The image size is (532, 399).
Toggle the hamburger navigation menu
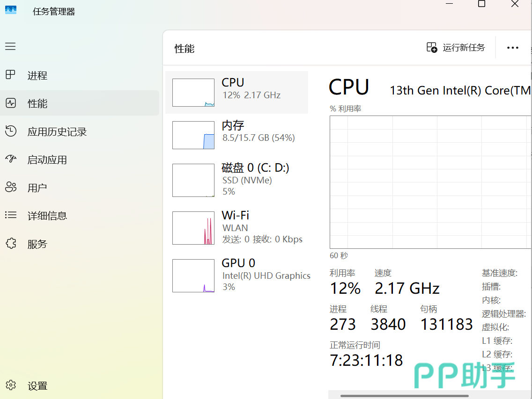(x=10, y=46)
